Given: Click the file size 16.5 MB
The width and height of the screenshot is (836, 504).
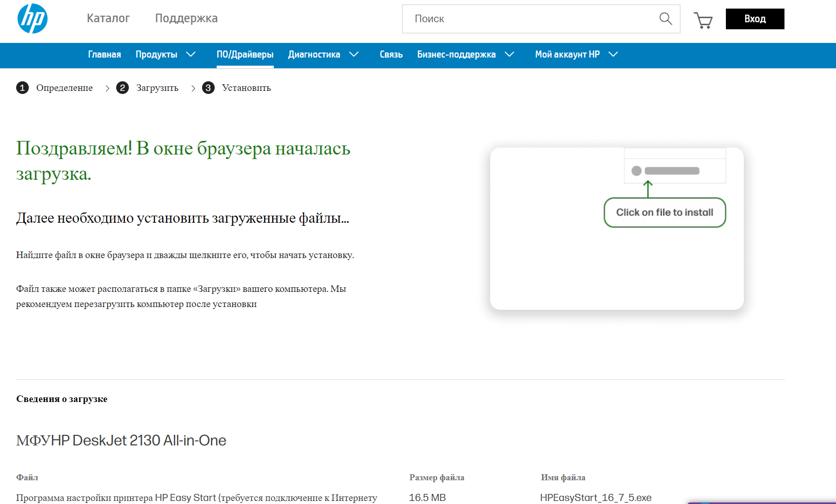Looking at the screenshot, I should click(x=427, y=497).
